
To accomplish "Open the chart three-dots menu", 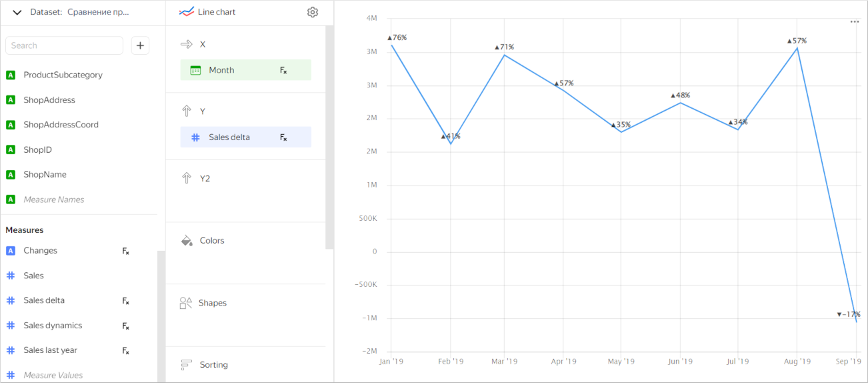I will pos(855,22).
